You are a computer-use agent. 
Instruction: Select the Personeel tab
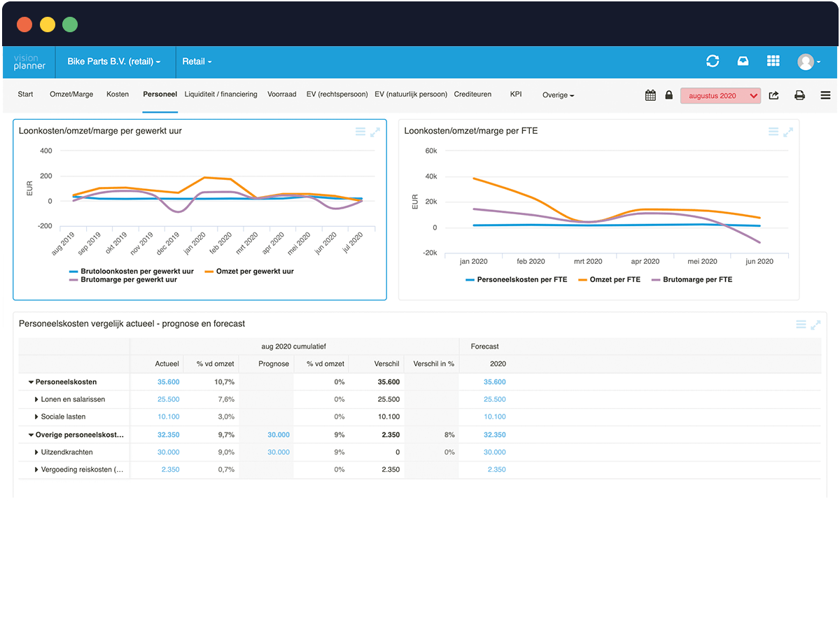[x=160, y=94]
